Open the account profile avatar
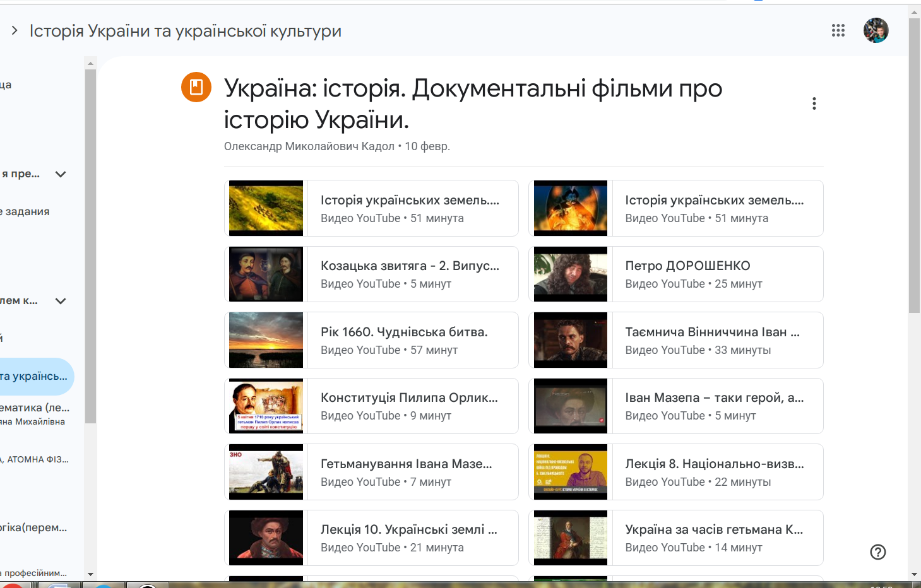The width and height of the screenshot is (921, 588). (876, 30)
